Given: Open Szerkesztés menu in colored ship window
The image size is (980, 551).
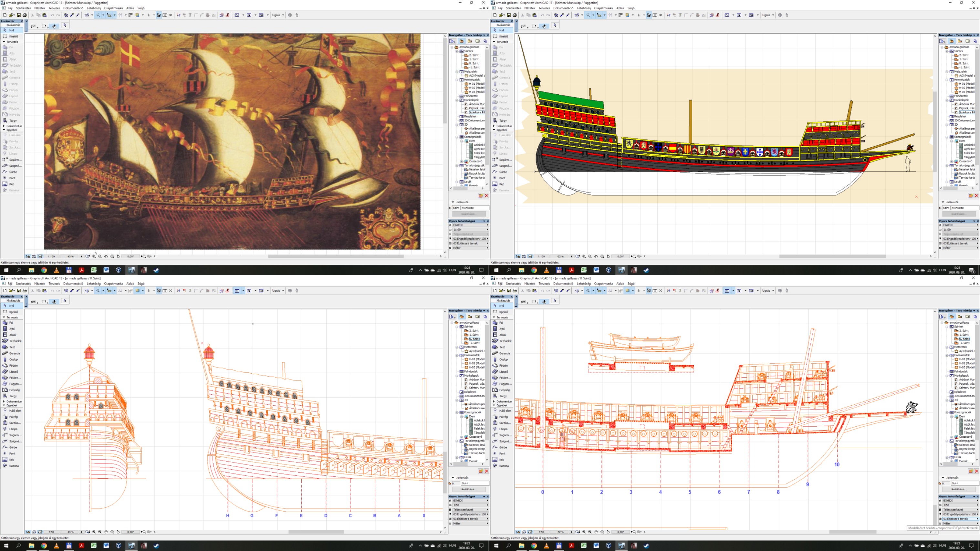Looking at the screenshot, I should coord(513,8).
